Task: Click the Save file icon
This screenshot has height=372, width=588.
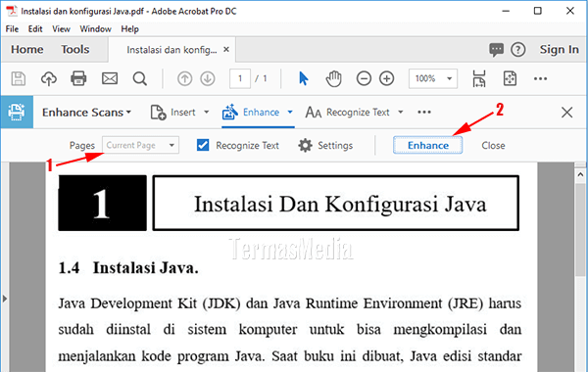Action: point(18,78)
